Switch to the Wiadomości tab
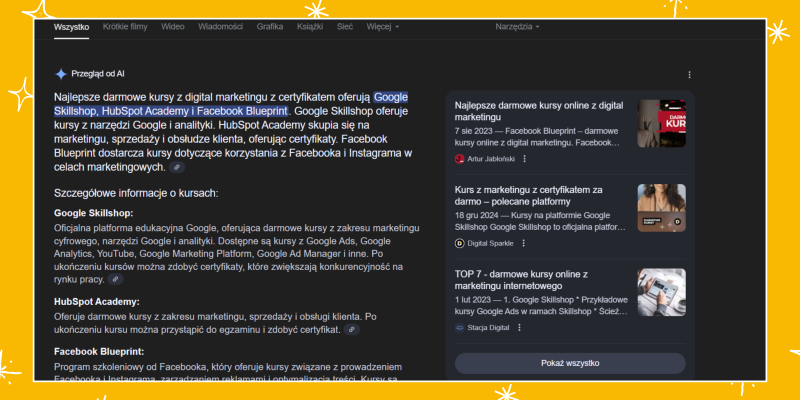The width and height of the screenshot is (800, 400). pos(220,26)
